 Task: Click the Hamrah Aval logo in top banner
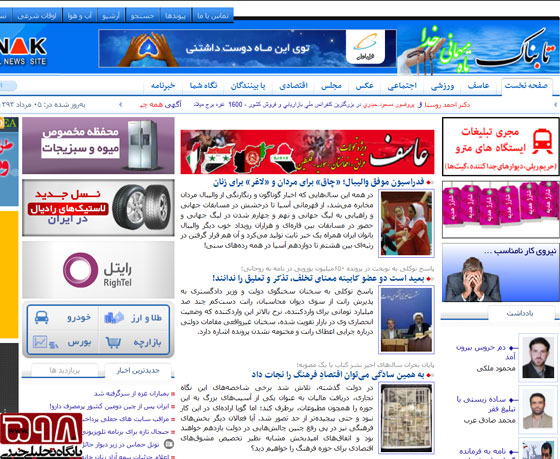tap(365, 48)
